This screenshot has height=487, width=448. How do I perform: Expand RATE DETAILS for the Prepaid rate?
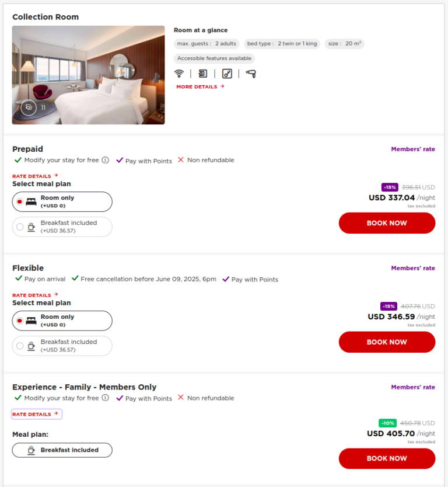pos(33,176)
